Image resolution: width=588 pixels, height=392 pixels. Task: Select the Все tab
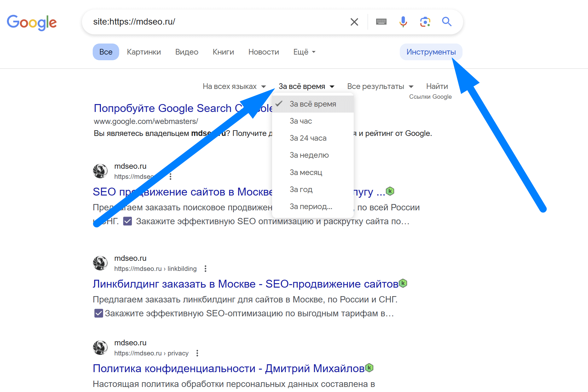pyautogui.click(x=106, y=52)
